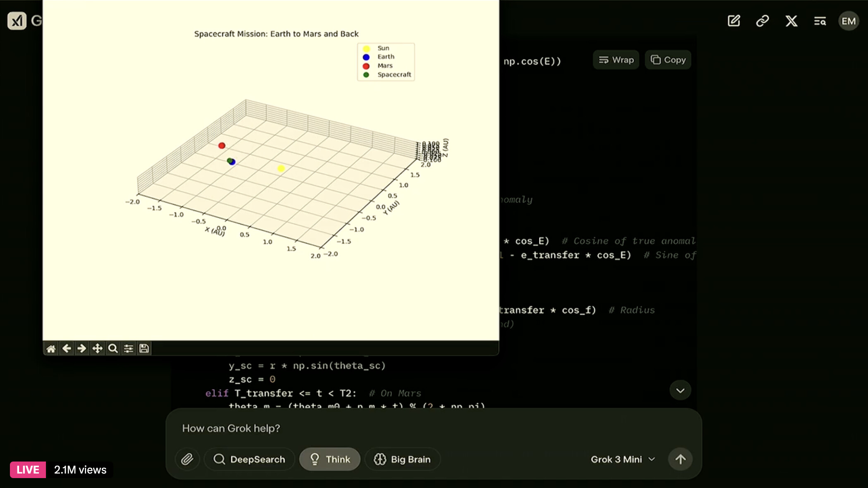This screenshot has height=488, width=868.
Task: Click the Save figure floppy icon
Action: point(144,349)
